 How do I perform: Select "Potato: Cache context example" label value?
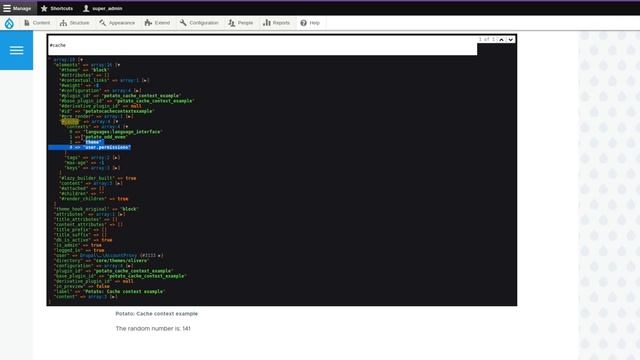[x=124, y=291]
